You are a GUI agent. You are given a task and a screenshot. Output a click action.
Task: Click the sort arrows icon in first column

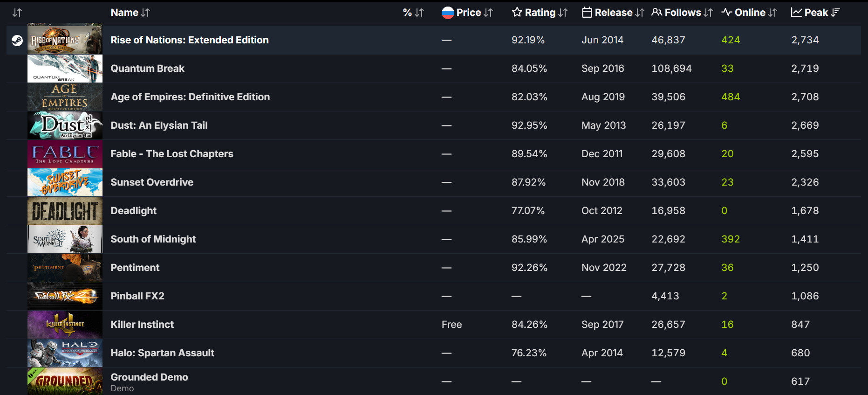(x=17, y=13)
